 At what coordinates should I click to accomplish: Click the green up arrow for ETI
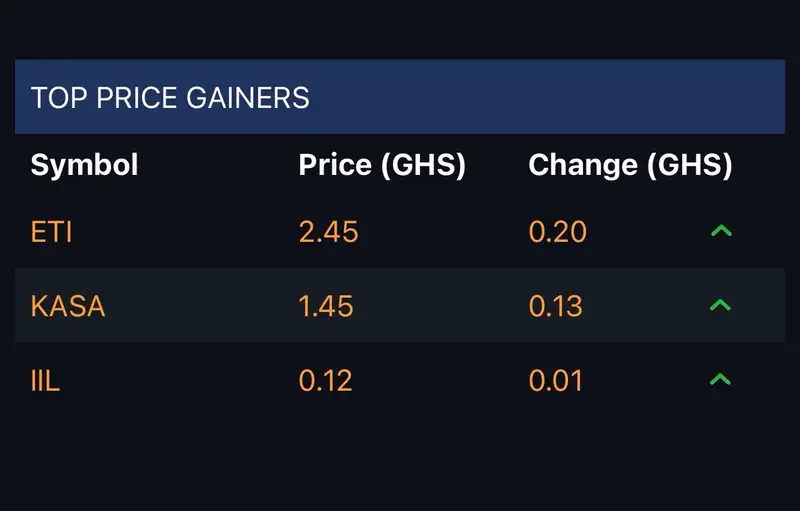tap(721, 231)
